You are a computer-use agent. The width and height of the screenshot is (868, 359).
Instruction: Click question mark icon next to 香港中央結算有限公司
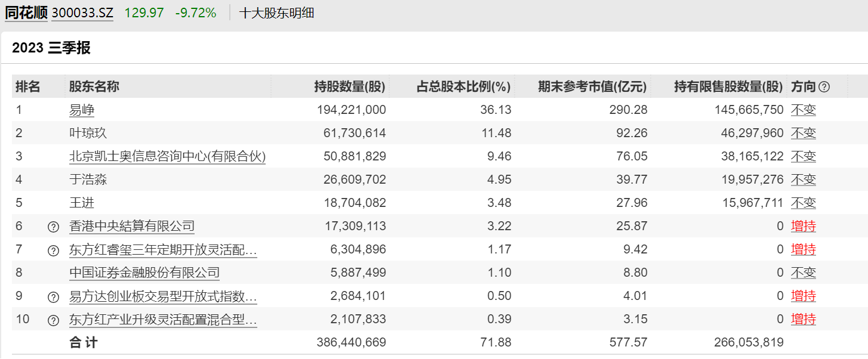(53, 227)
